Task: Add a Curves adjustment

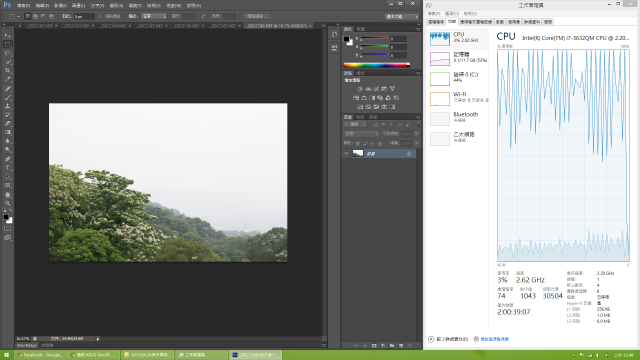Action: point(376,89)
